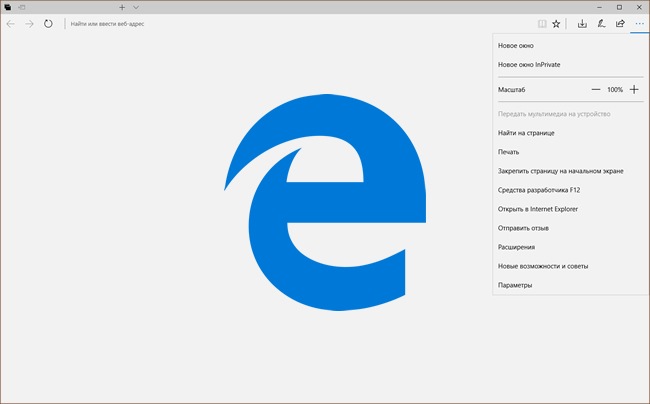Minimize the Edge window

[x=599, y=7]
